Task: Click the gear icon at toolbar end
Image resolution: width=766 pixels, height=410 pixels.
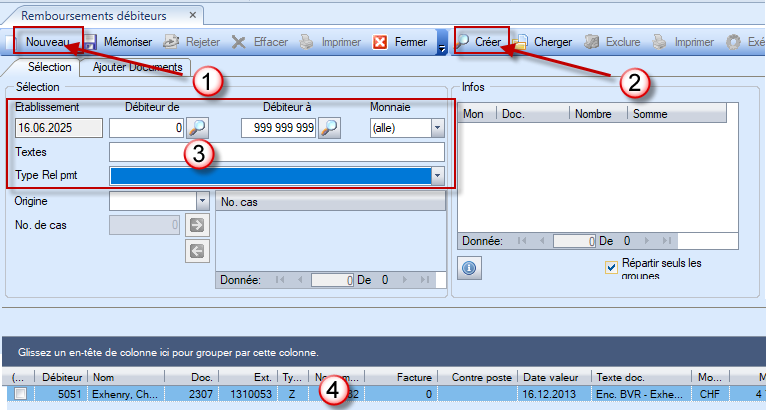Action: (733, 42)
